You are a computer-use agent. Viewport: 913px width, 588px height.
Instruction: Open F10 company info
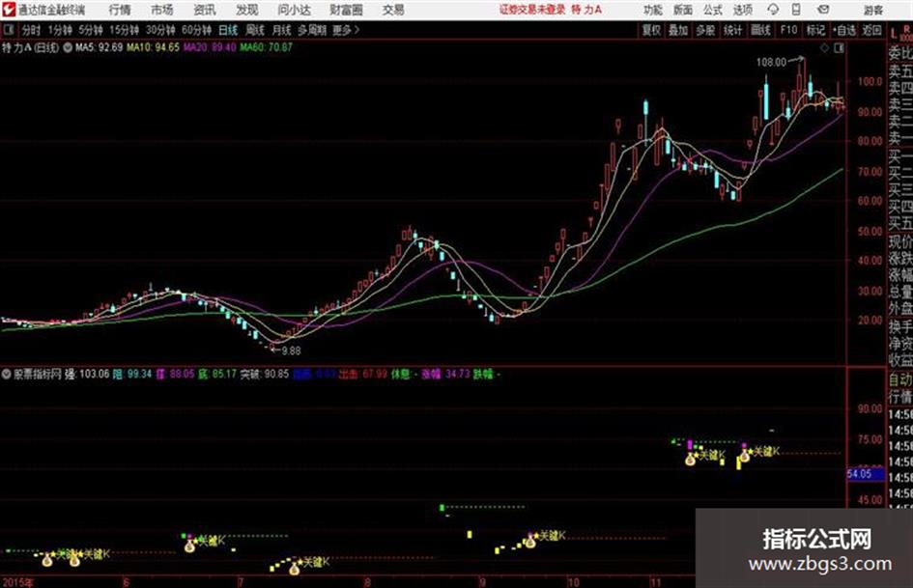click(x=788, y=30)
